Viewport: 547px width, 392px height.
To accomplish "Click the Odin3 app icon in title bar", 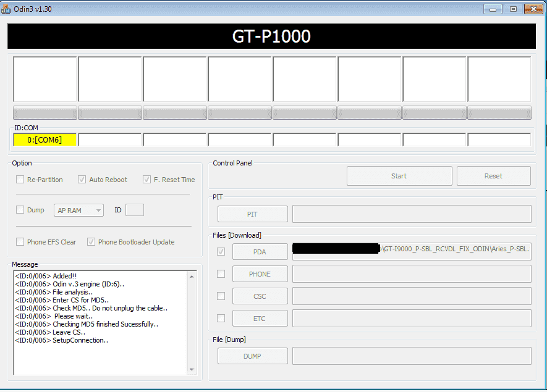I will (x=6, y=9).
